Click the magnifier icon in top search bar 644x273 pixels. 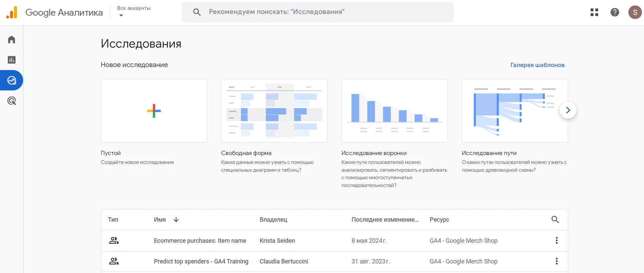197,12
